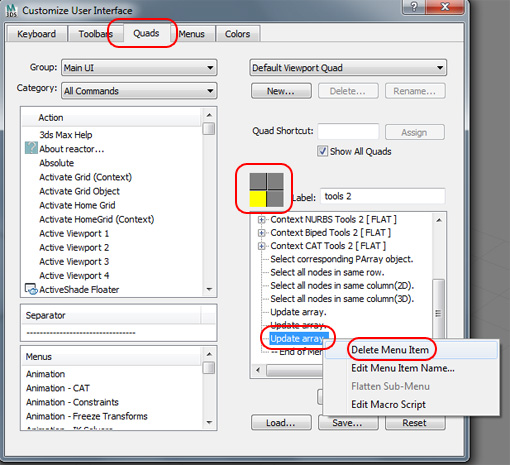Open the Default Viewport Quad dropdown

click(x=348, y=68)
